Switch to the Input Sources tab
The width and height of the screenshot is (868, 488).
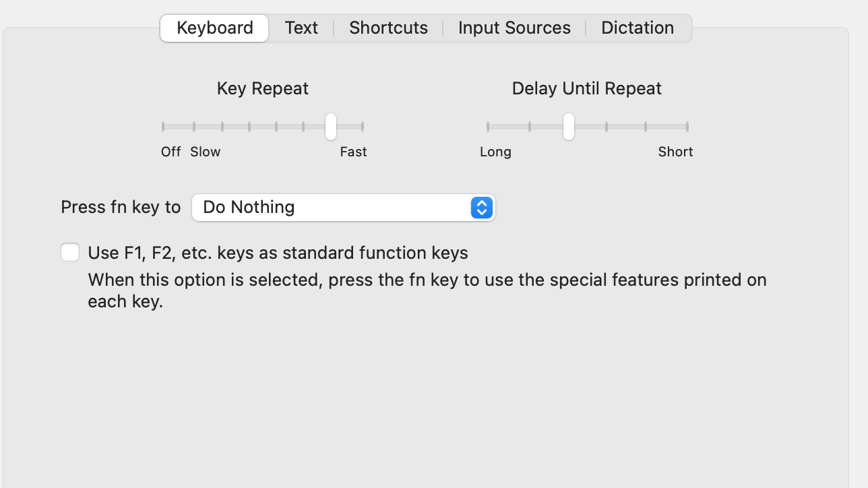click(x=514, y=28)
